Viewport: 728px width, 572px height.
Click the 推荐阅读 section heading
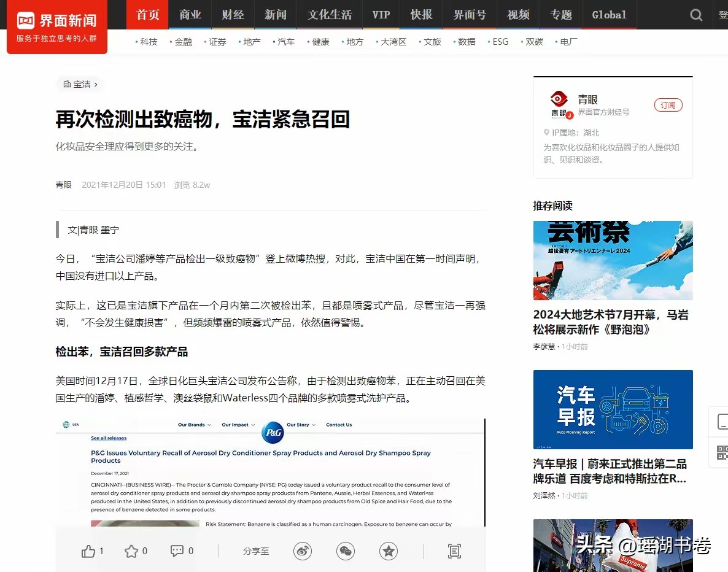pyautogui.click(x=552, y=206)
